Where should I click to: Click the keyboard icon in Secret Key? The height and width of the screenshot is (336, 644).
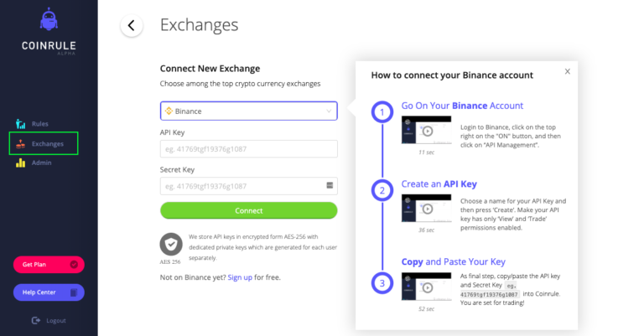point(330,185)
